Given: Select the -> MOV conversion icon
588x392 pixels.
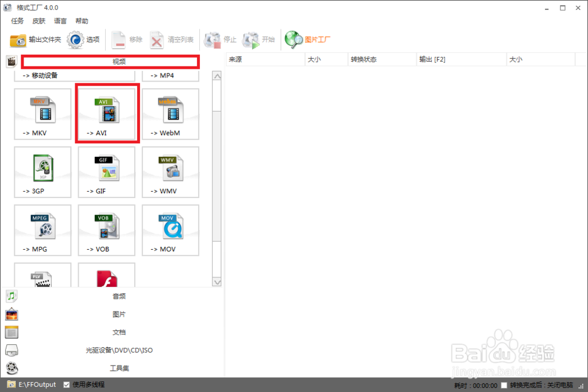Looking at the screenshot, I should pos(171,230).
